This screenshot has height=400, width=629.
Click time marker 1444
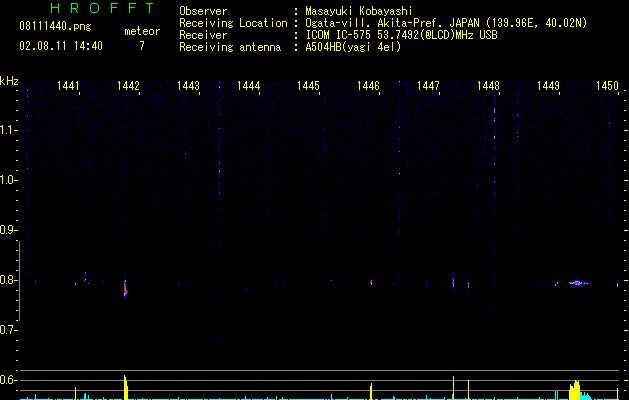[248, 86]
